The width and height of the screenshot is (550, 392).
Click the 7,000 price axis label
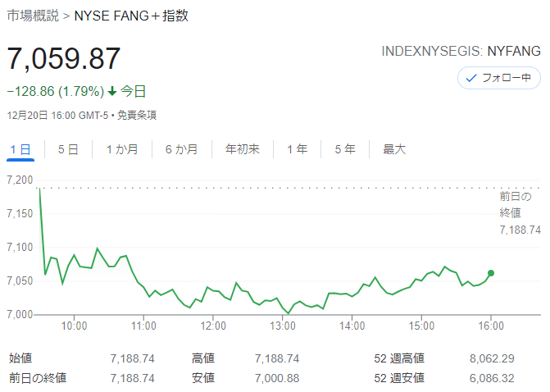[20, 314]
